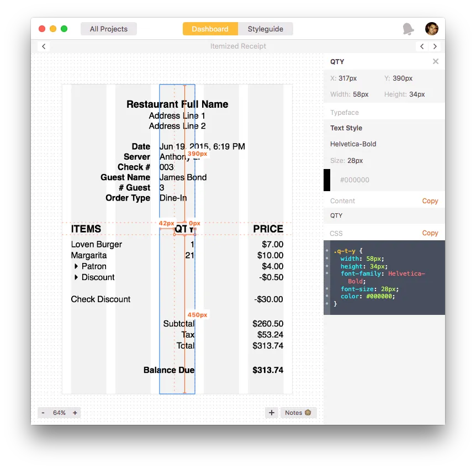Select the Address Line 2 text
The image size is (476, 469).
point(177,126)
